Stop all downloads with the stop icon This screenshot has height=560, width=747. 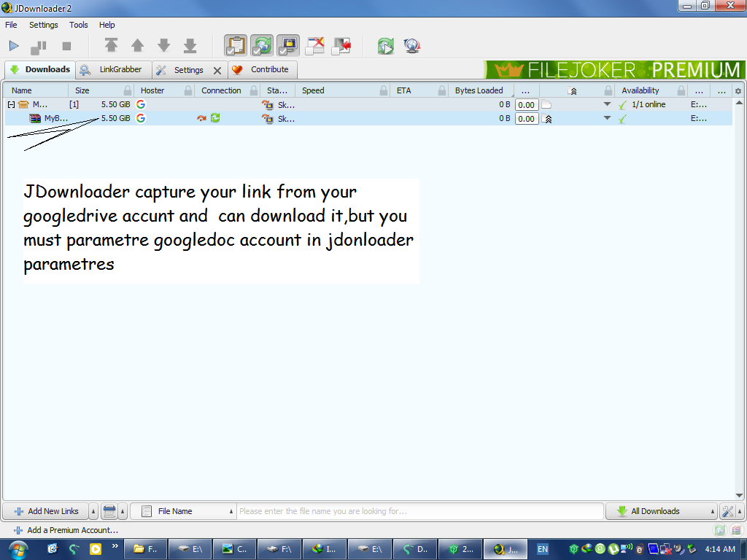tap(66, 46)
